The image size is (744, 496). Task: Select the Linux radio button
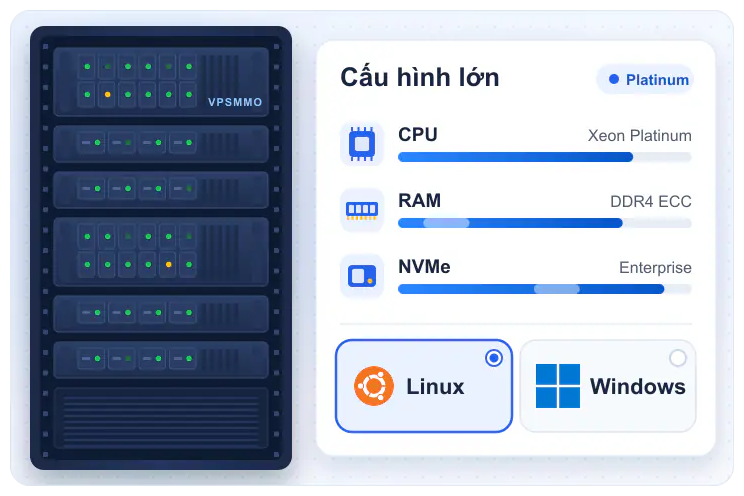[x=494, y=358]
